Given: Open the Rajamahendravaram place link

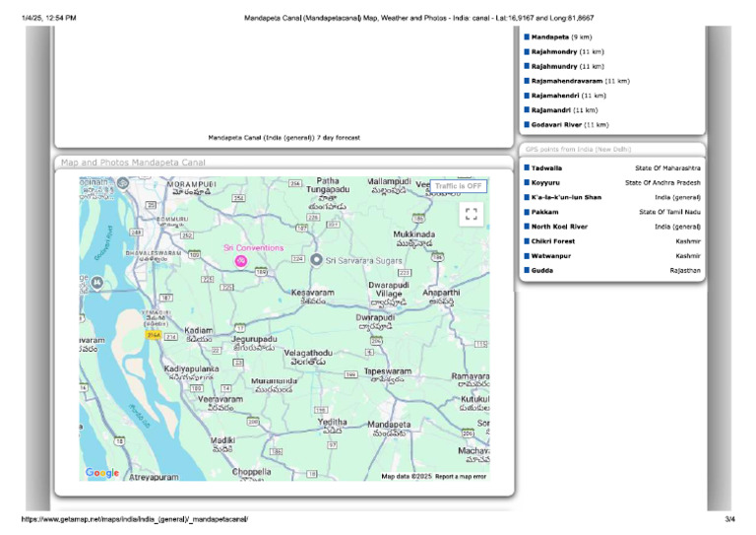Looking at the screenshot, I should (x=567, y=81).
